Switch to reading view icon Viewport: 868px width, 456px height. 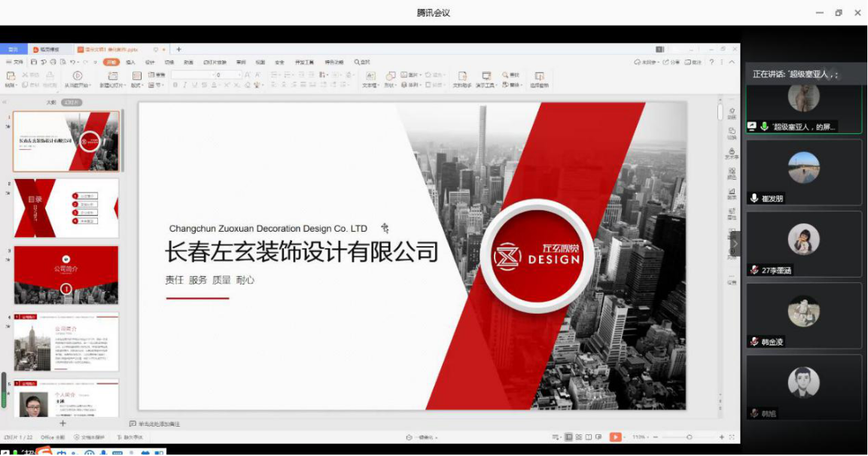(589, 437)
